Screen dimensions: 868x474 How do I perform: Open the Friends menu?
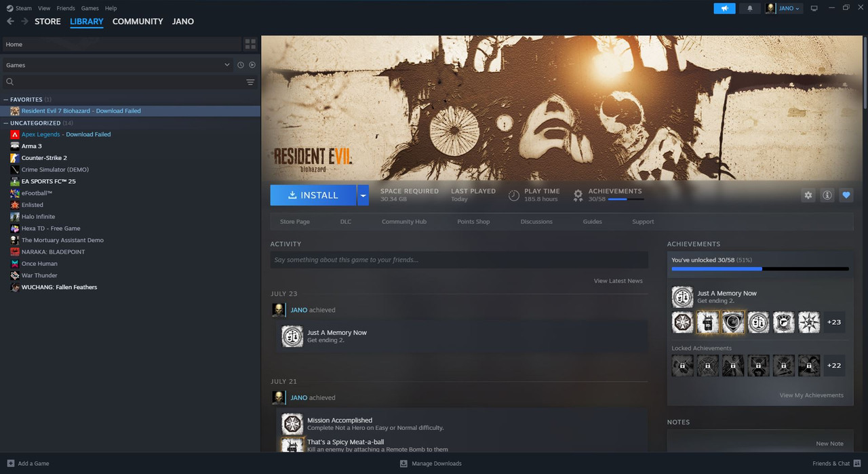66,8
